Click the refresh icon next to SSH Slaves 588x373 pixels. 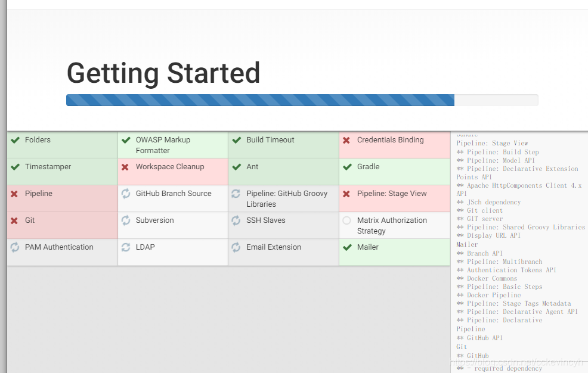pyautogui.click(x=236, y=220)
